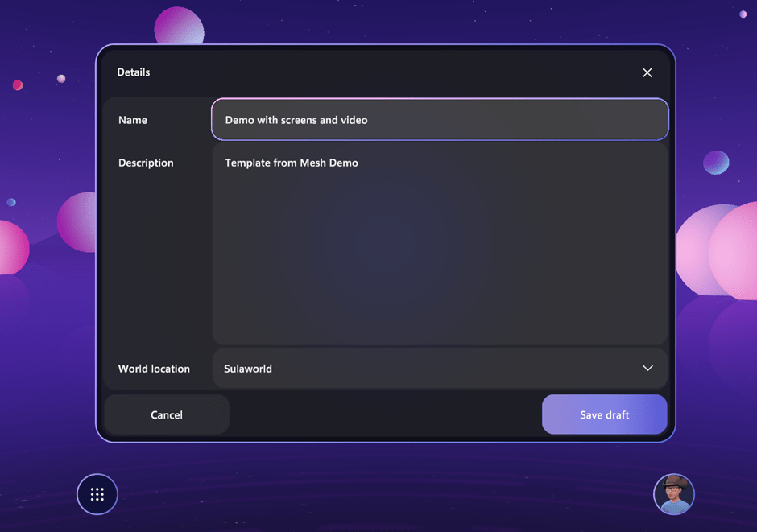The image size is (757, 532).
Task: Save the draft with Save draft button
Action: click(x=604, y=414)
